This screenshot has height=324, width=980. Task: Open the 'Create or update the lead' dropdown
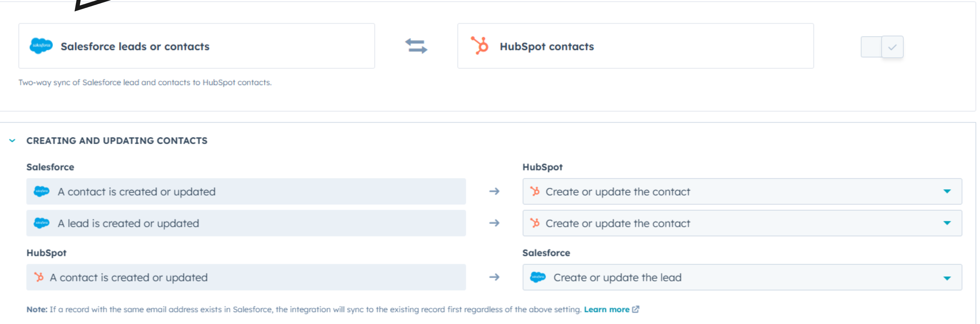[x=947, y=277]
